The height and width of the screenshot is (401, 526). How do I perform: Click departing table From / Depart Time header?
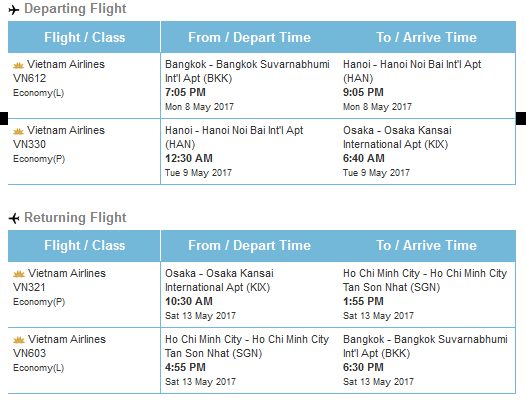coord(249,37)
